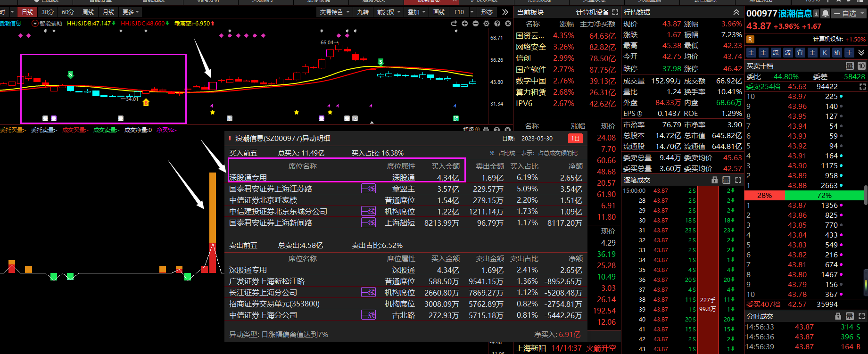This screenshot has width=868, height=354.
Task: Click 一线 tag beside 中信建投证券北京东城分公司
Action: click(x=368, y=212)
